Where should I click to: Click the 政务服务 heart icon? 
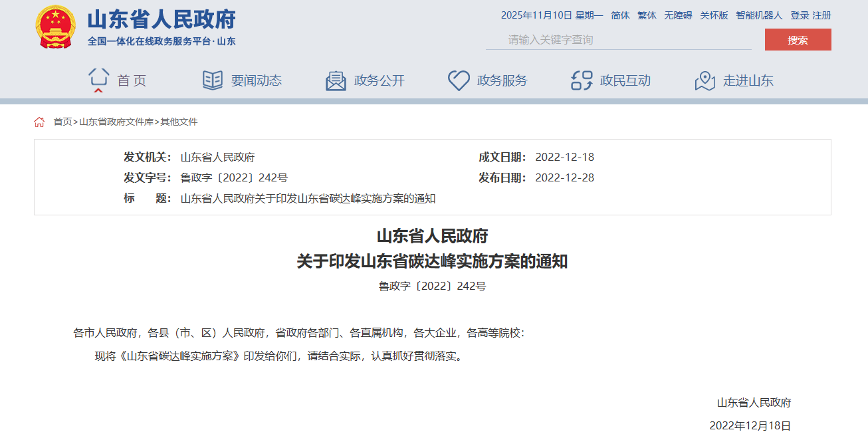tap(459, 80)
